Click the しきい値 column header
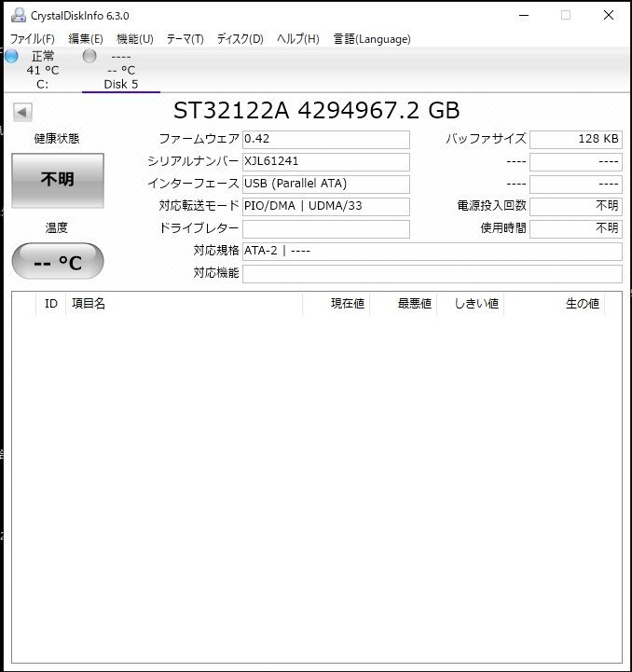632x672 pixels. point(471,304)
